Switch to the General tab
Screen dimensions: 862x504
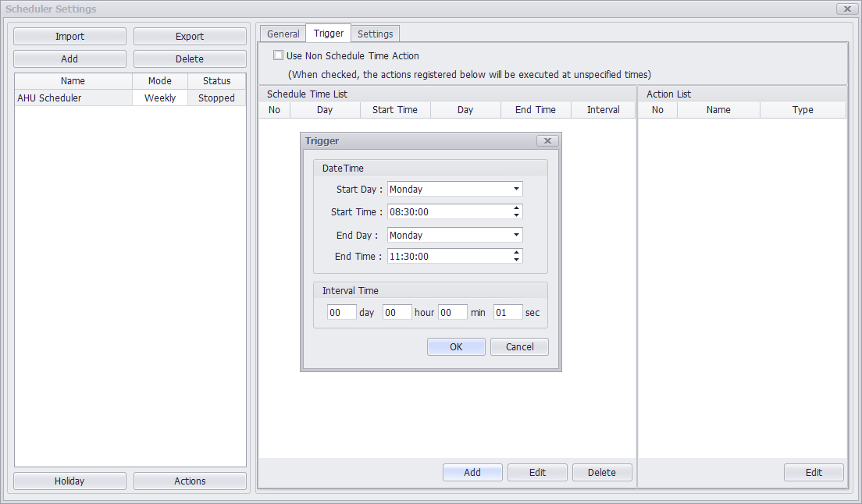[x=283, y=34]
